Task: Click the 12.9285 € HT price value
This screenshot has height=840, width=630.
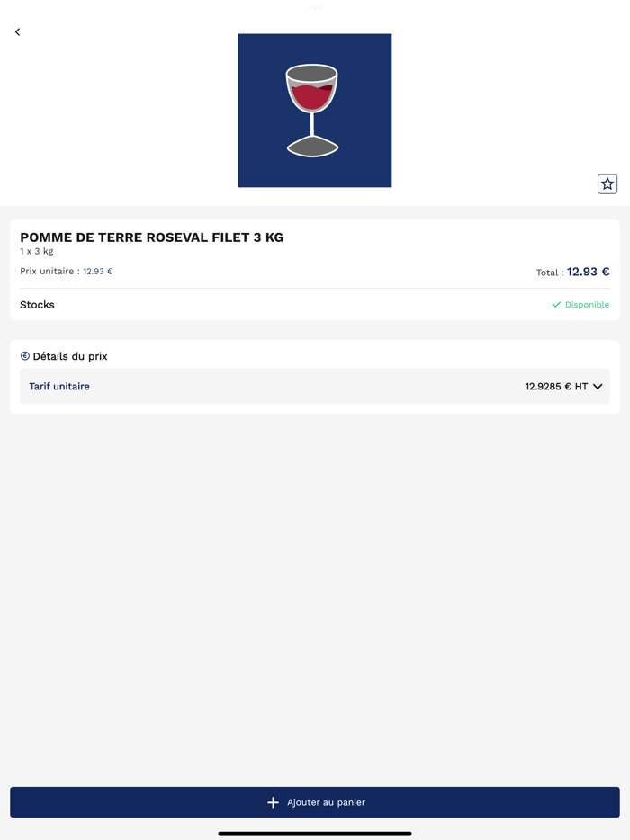Action: point(556,387)
